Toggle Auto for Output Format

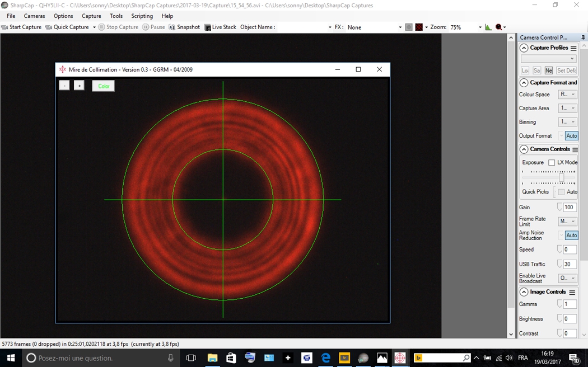572,135
